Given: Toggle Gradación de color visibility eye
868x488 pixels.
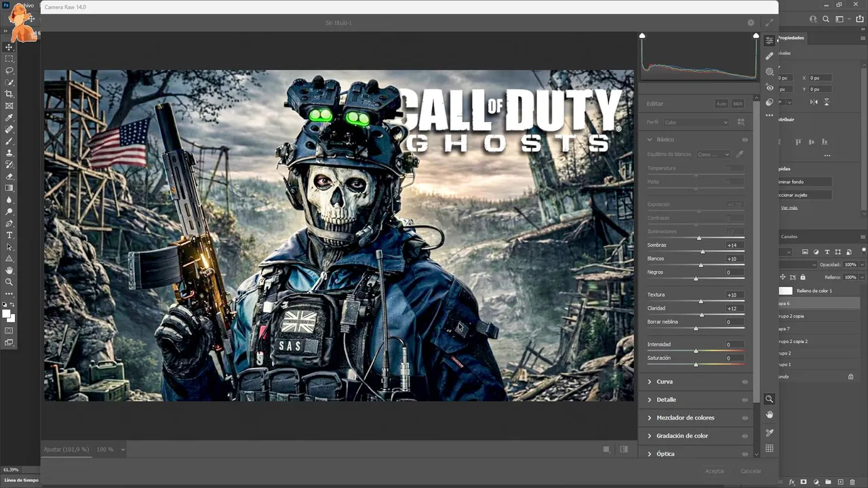Looking at the screenshot, I should click(x=745, y=436).
